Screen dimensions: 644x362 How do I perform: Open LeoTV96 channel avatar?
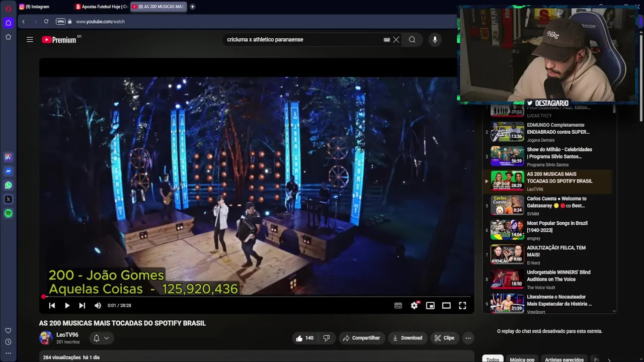coord(46,338)
